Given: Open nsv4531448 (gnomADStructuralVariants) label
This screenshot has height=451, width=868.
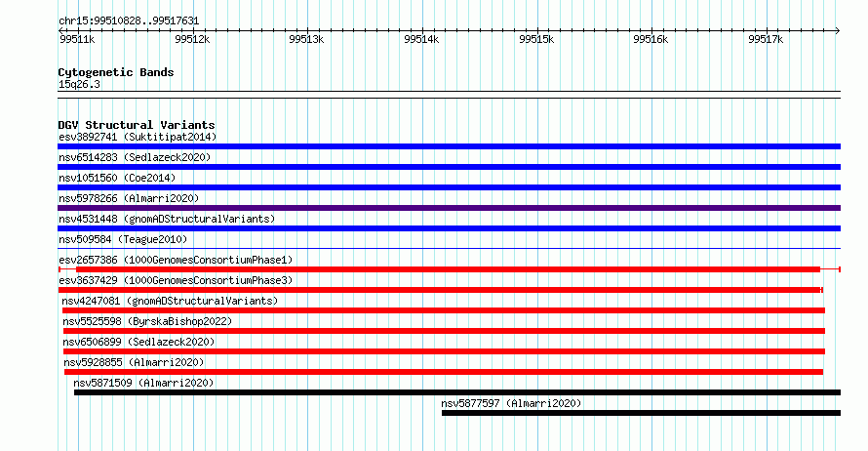Looking at the screenshot, I should click(167, 219).
